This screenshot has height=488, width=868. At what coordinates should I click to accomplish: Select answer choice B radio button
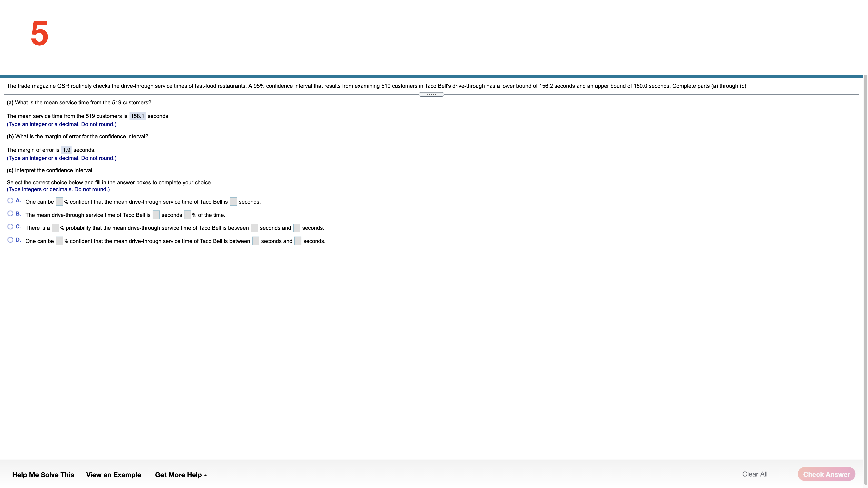click(x=11, y=213)
